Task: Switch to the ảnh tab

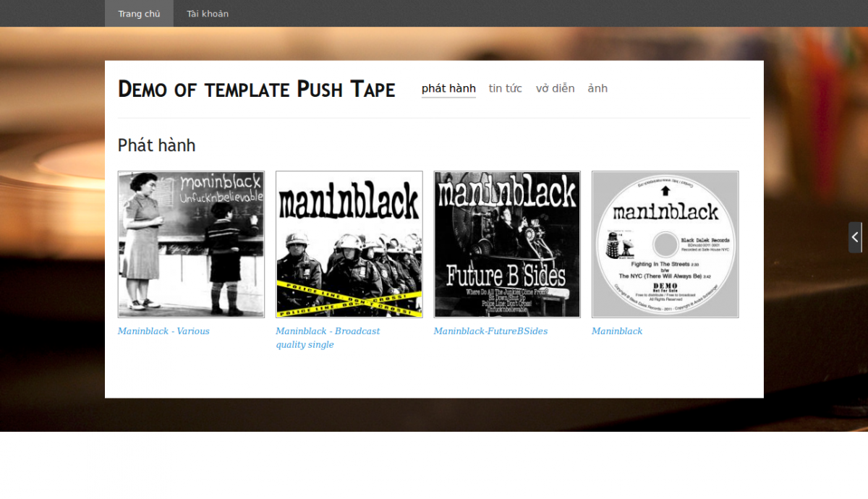Action: coord(597,89)
